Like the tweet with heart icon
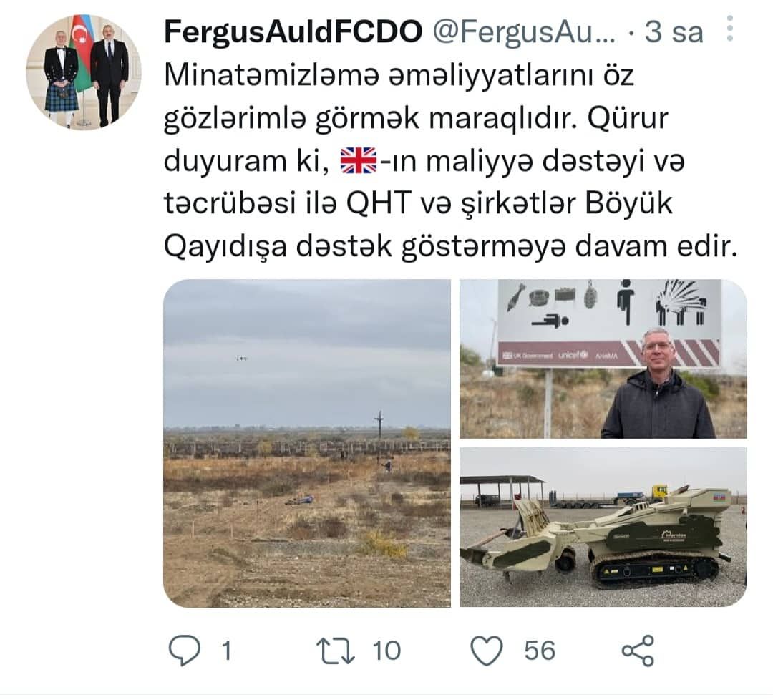The height and width of the screenshot is (700, 773). coord(487,651)
